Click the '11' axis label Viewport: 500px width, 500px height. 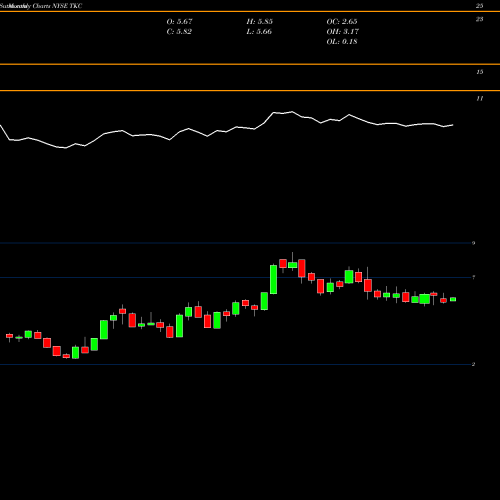[480, 98]
